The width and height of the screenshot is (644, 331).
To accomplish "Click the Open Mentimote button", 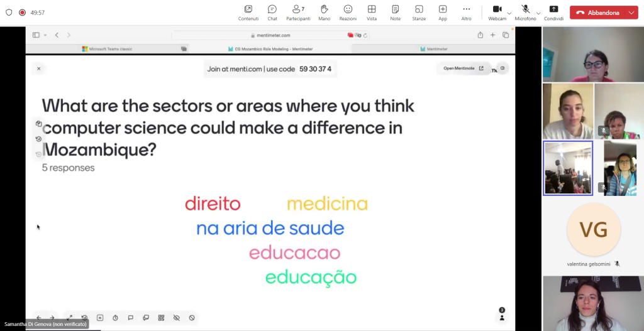I will click(464, 68).
